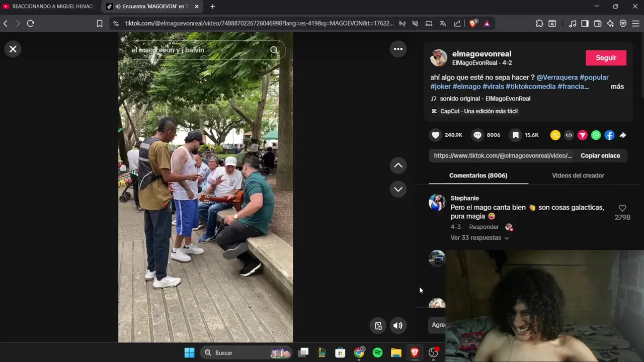This screenshot has height=362, width=644.
Task: Open Spotify from taskbar
Action: coord(377,353)
